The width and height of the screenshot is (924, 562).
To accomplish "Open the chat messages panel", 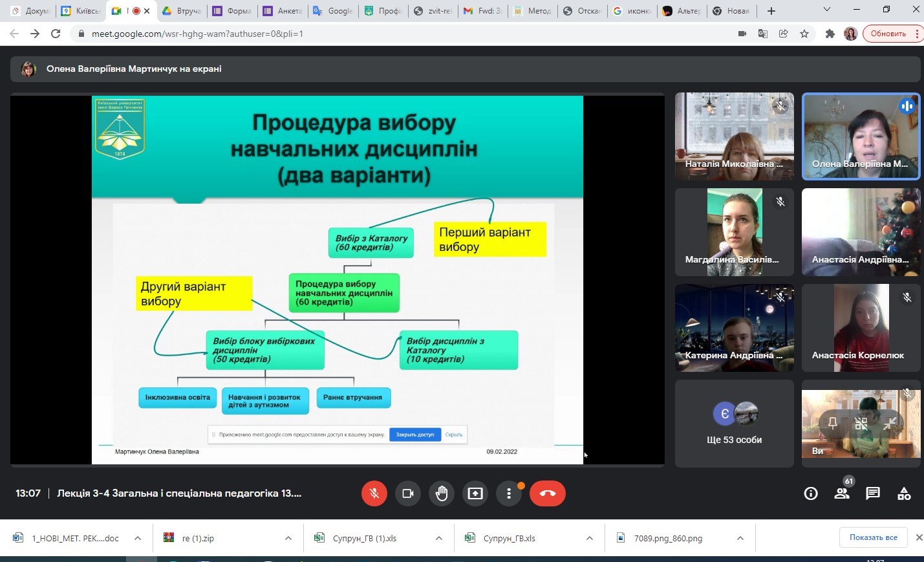I will [x=873, y=493].
